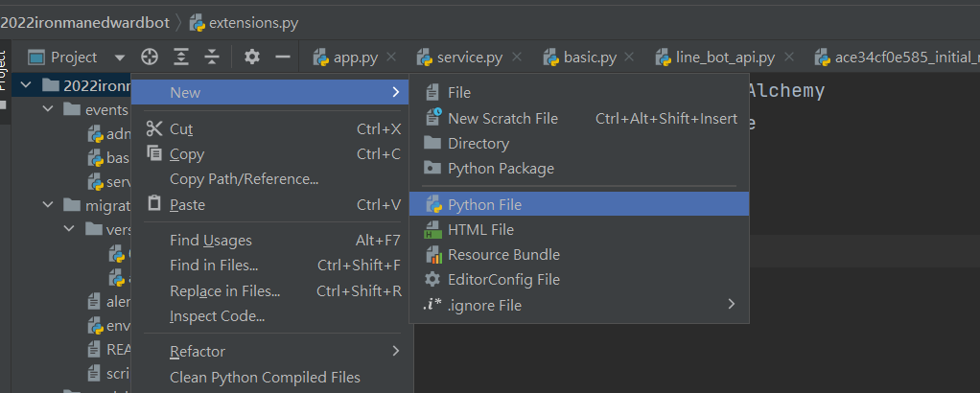The height and width of the screenshot is (393, 980).
Task: Collapse the 2022ironman root folder
Action: click(x=25, y=85)
